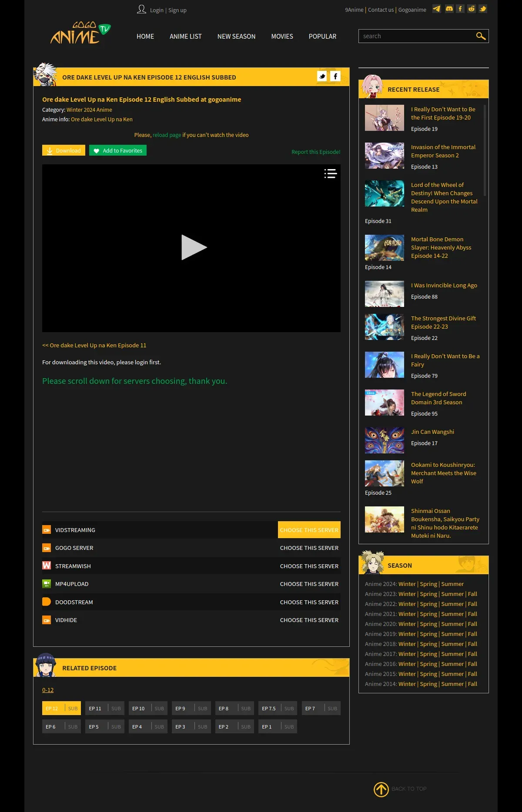Click inside the search input field
522x812 pixels.
click(x=417, y=36)
